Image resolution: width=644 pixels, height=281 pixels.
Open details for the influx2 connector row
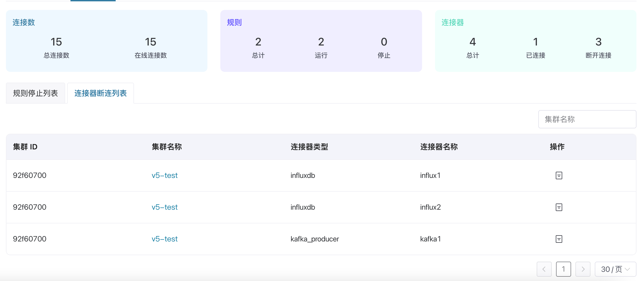[559, 207]
